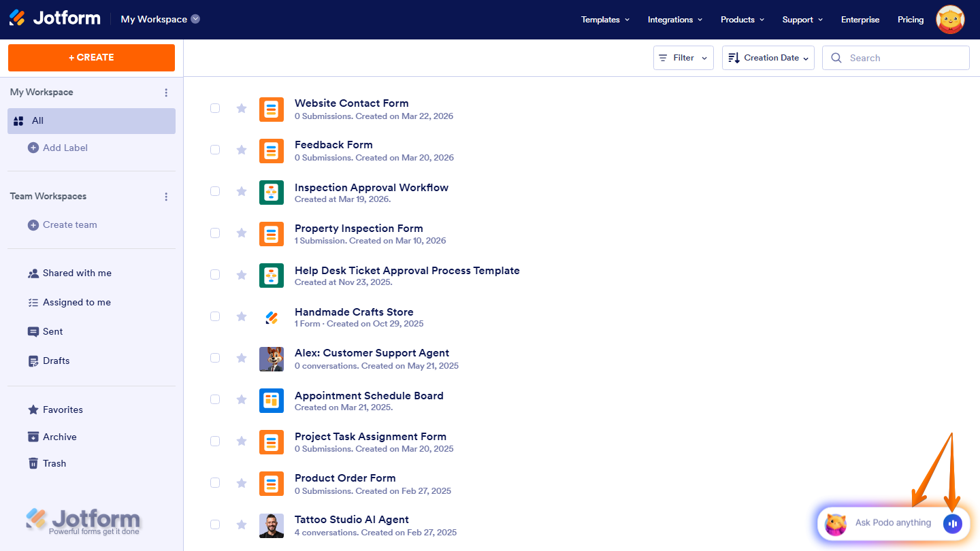Click the My Workspace options kebab menu
Screen dimensions: 980x551
coord(166,92)
